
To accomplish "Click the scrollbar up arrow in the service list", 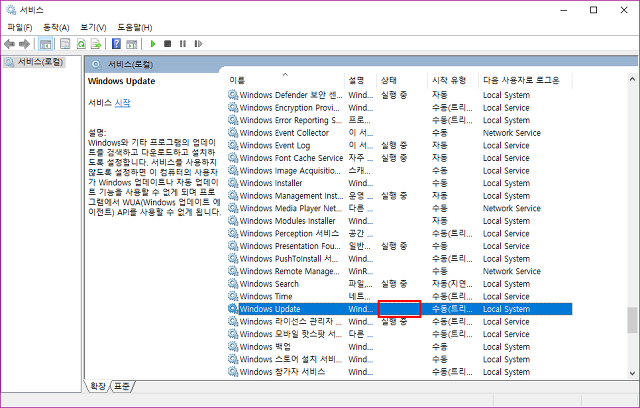I will pyautogui.click(x=632, y=79).
